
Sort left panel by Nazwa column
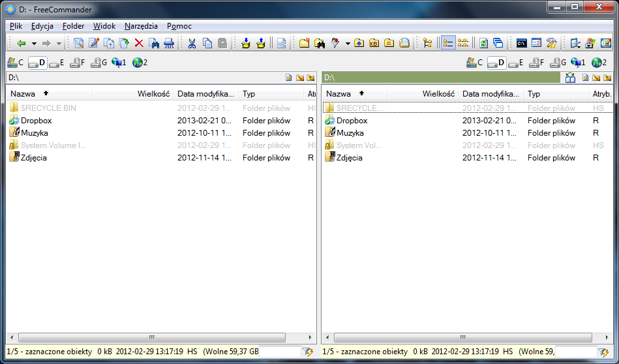pyautogui.click(x=48, y=93)
